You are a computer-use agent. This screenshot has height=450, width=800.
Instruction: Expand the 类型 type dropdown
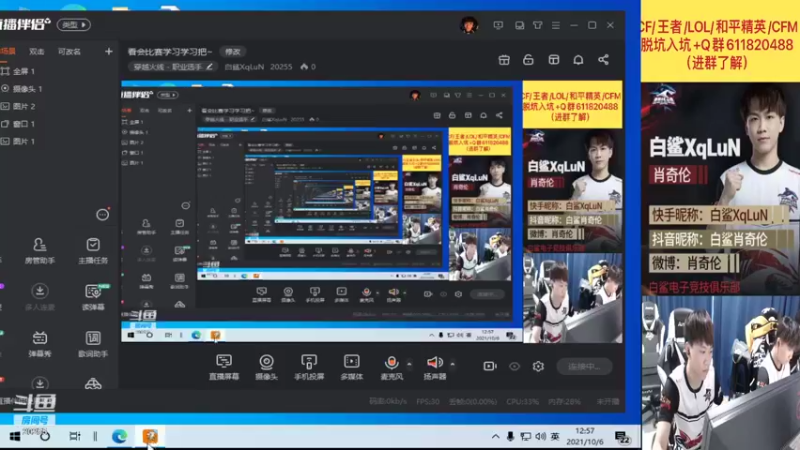click(74, 24)
